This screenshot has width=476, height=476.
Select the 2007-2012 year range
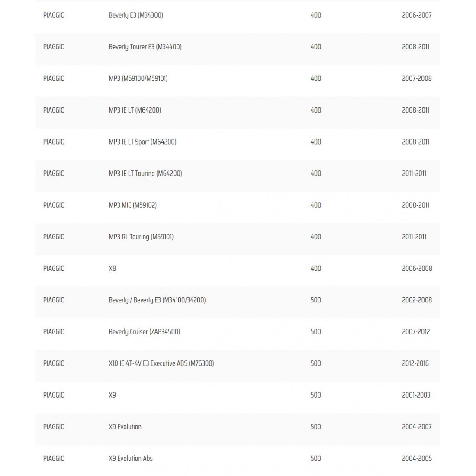click(x=416, y=331)
